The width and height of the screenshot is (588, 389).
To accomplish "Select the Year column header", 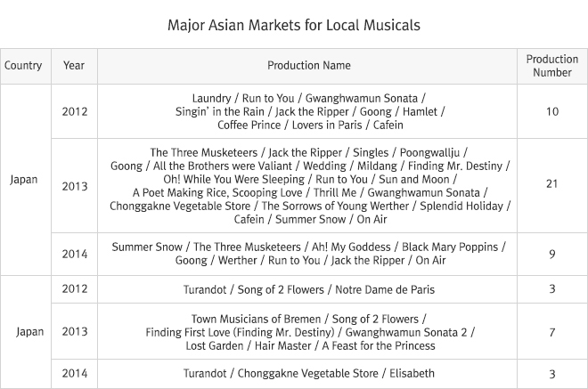I will [x=74, y=66].
